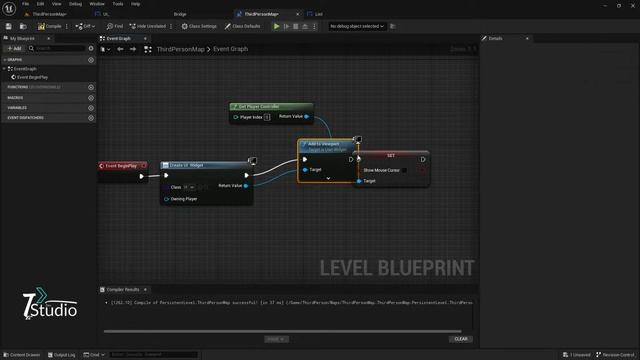
Task: Add a new macro via the MACROS plus icon
Action: coord(91,98)
